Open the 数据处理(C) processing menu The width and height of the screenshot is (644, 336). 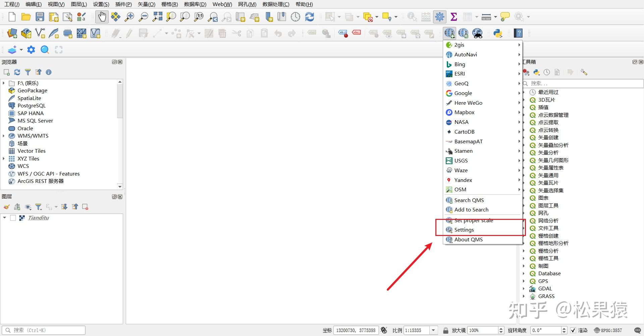(x=276, y=4)
